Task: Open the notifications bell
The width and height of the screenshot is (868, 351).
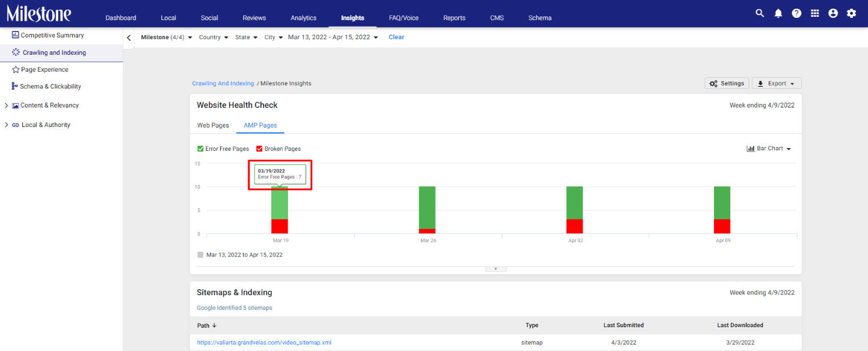Action: coord(778,13)
